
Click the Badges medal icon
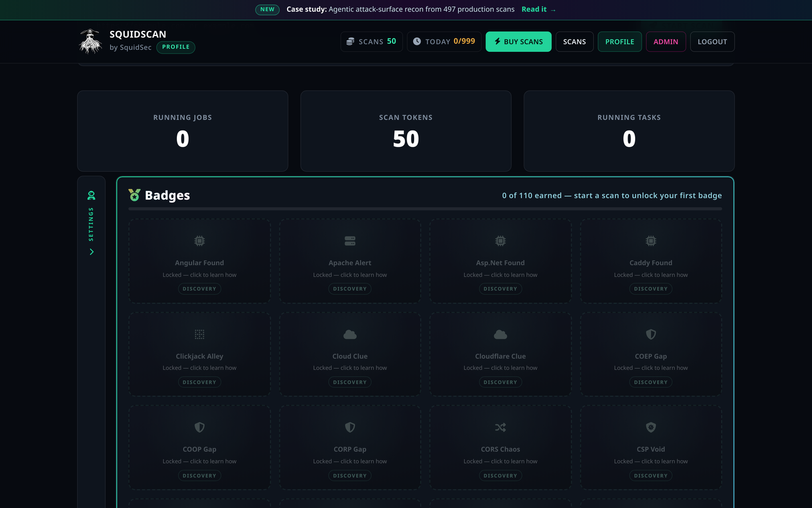coord(135,195)
